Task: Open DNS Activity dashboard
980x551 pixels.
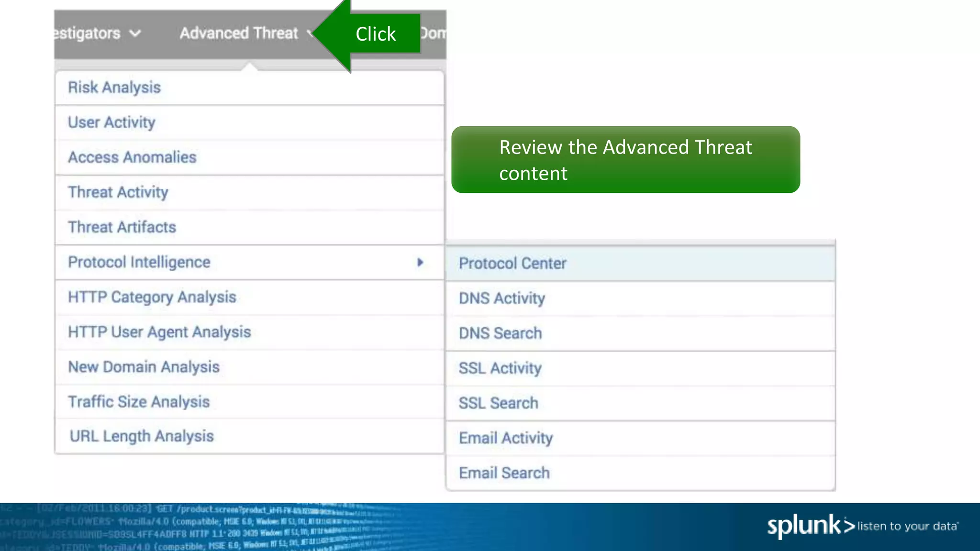Action: [640, 298]
